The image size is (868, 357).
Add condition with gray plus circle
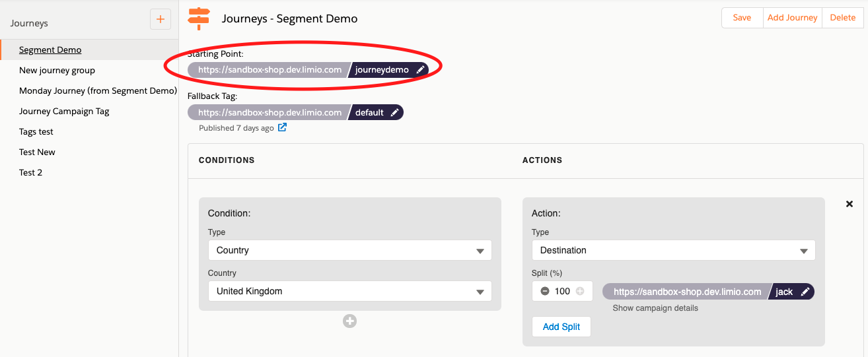pyautogui.click(x=349, y=321)
